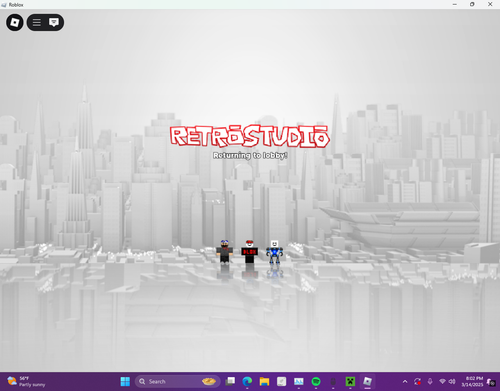Open Task View from the taskbar

coord(230,381)
